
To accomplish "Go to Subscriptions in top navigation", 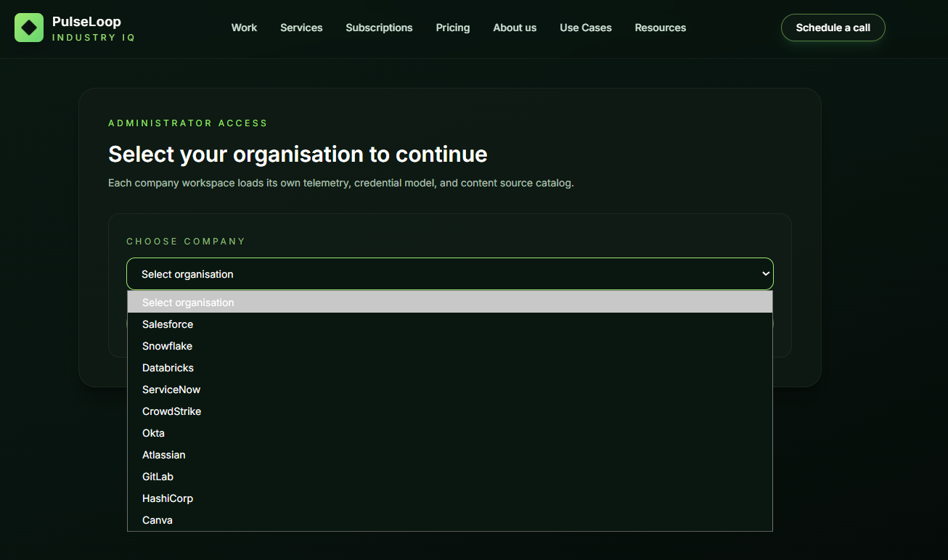I will coord(379,28).
